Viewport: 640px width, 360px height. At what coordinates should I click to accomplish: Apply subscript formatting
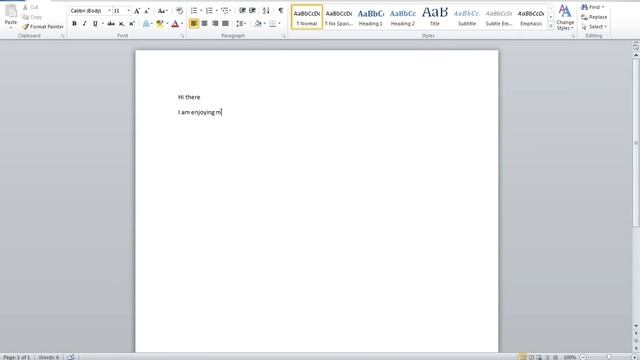pos(121,24)
